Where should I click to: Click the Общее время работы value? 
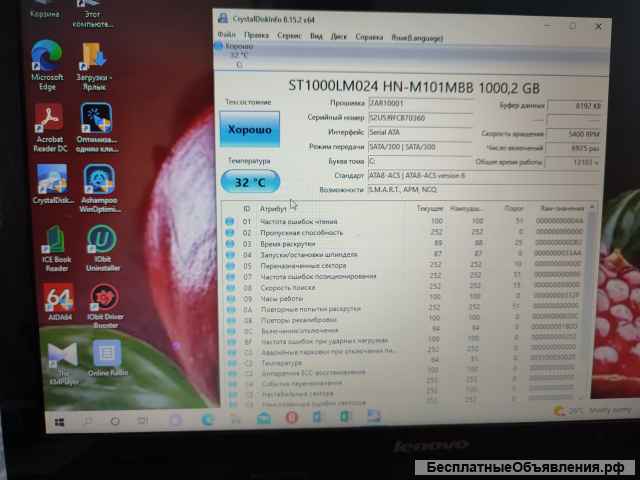click(x=573, y=162)
